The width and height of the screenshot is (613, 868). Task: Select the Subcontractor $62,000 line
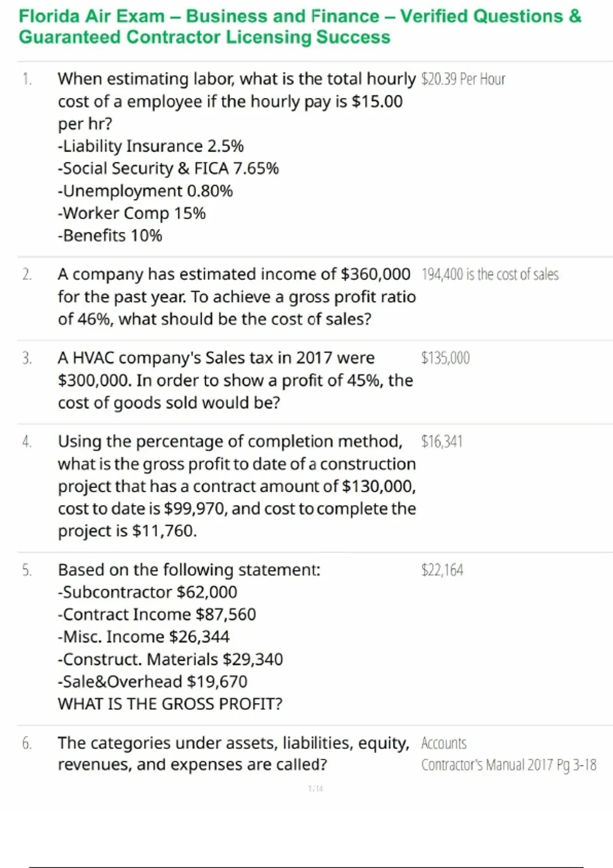[x=148, y=592]
